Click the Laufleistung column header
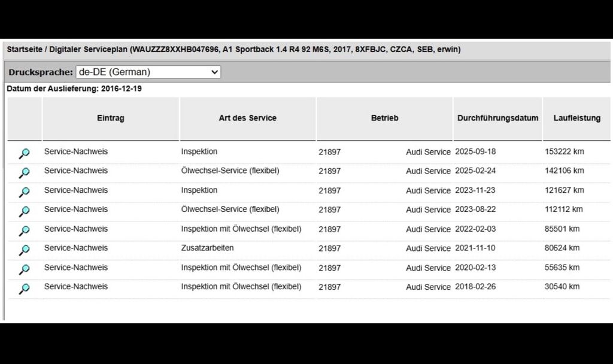 pyautogui.click(x=576, y=119)
